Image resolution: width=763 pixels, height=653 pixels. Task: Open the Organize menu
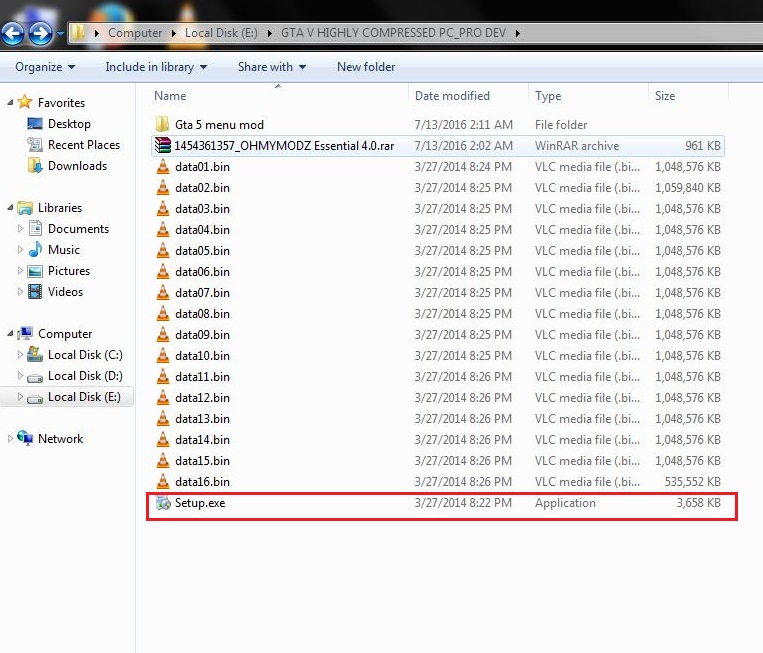point(45,67)
